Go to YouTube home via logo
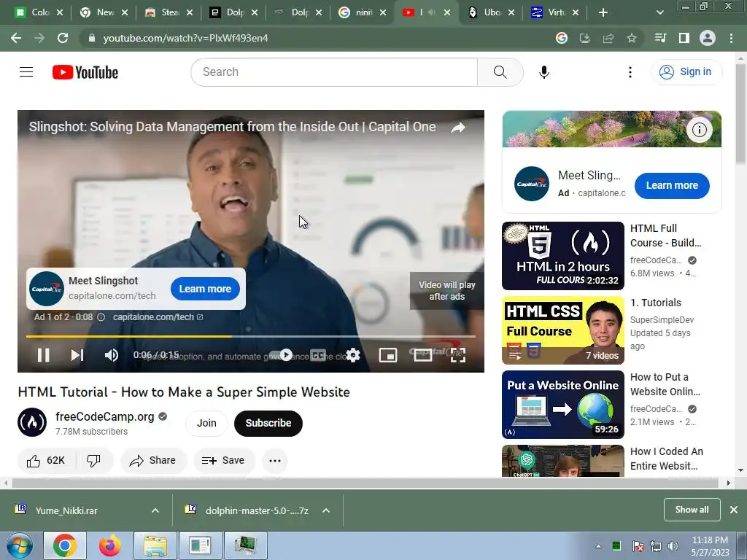Image resolution: width=747 pixels, height=560 pixels. pos(85,72)
